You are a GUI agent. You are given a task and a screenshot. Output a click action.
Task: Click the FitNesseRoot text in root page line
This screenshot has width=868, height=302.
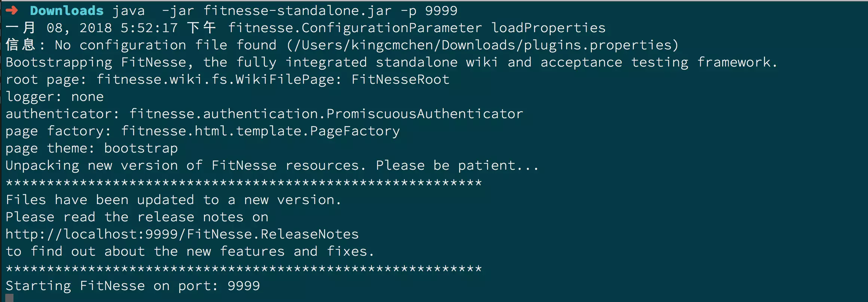[x=400, y=80]
